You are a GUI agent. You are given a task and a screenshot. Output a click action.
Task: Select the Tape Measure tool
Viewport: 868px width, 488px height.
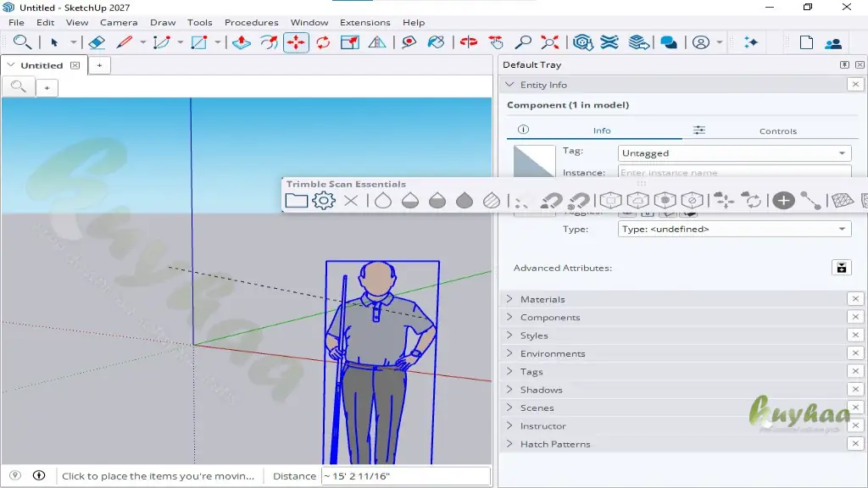tap(409, 42)
